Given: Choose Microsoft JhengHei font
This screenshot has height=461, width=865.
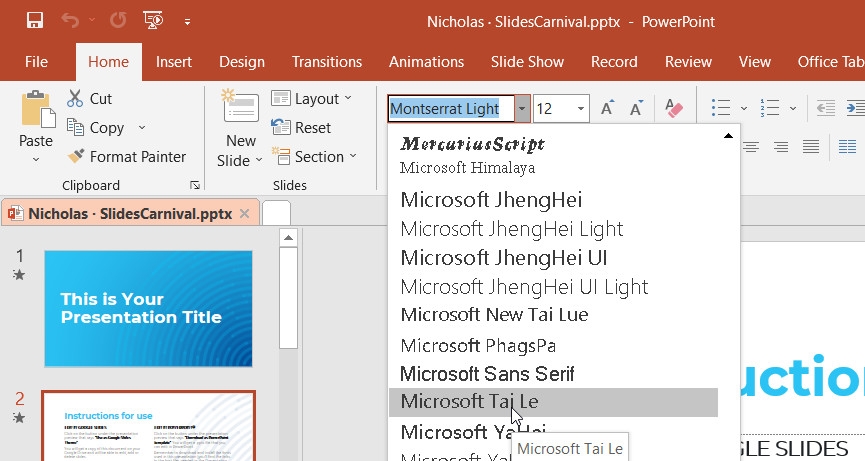Looking at the screenshot, I should coord(553,200).
